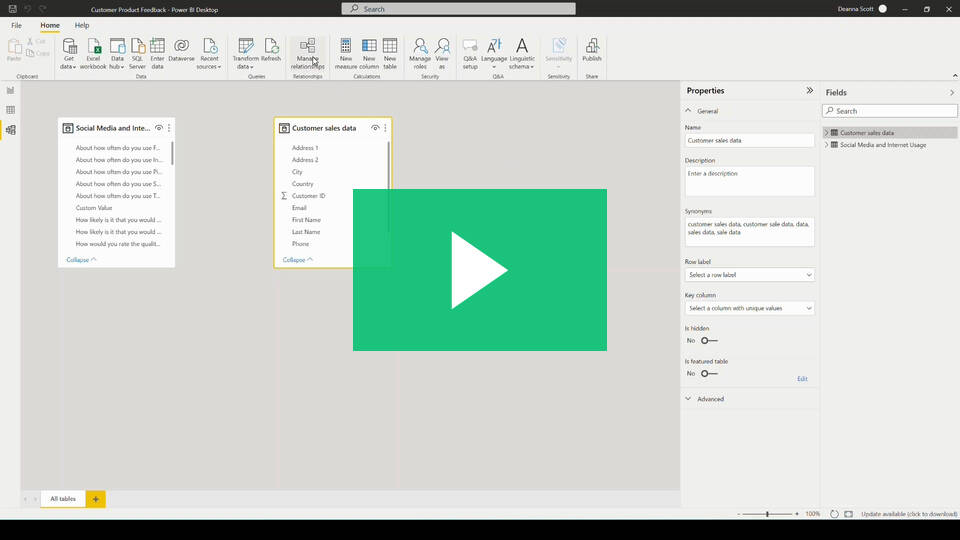Image resolution: width=960 pixels, height=540 pixels.
Task: Select the Customer ID field
Action: click(308, 196)
